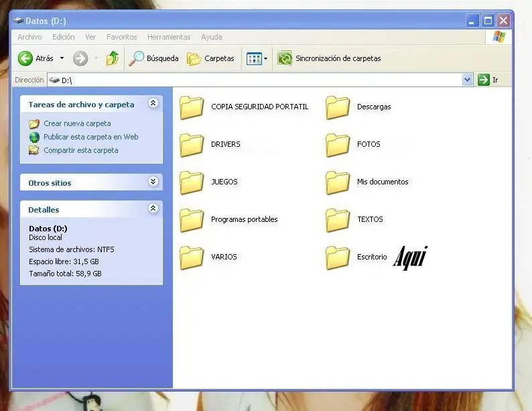Click the VARIOS folder name
Screen dimensions: 532x411
pos(224,257)
